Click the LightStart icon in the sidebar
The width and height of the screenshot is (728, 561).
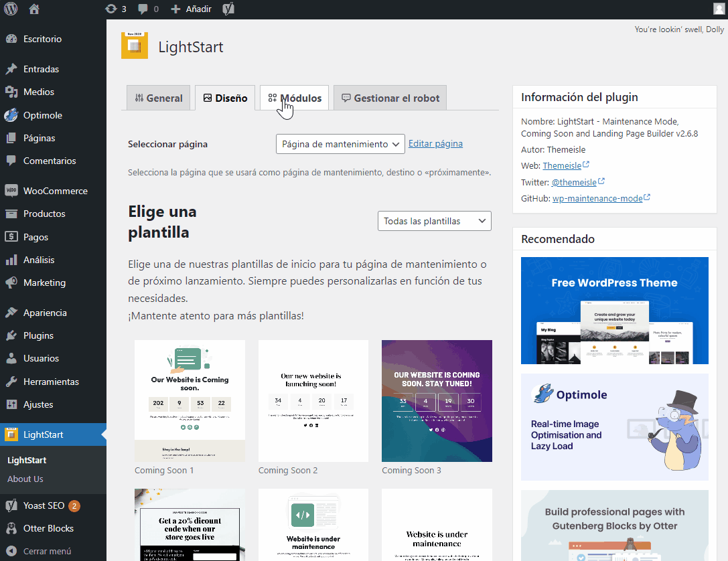coord(11,434)
